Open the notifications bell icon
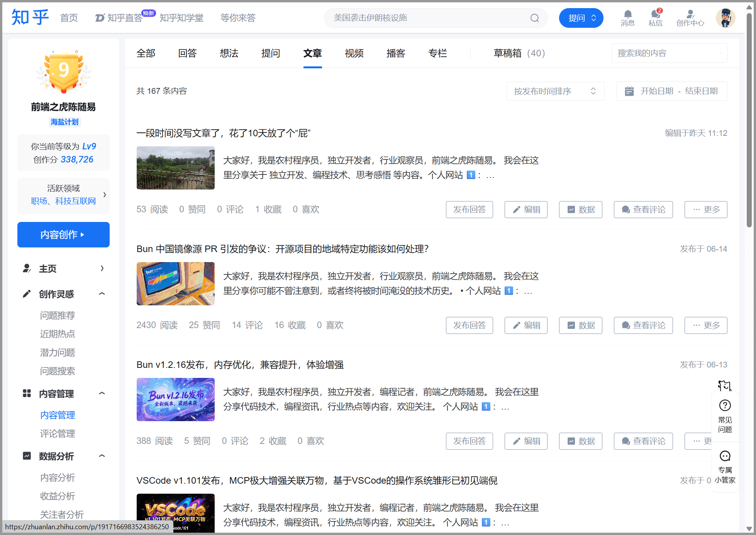This screenshot has width=756, height=535. point(628,14)
